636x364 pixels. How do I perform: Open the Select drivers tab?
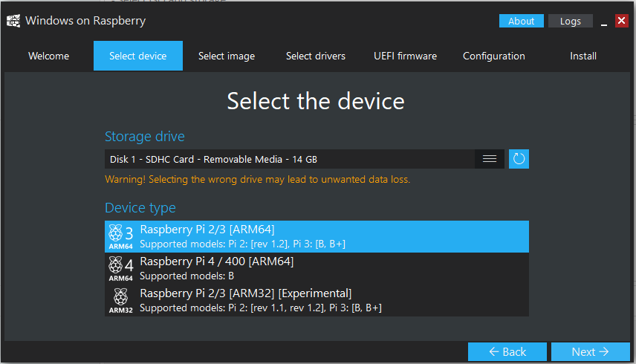pyautogui.click(x=316, y=56)
